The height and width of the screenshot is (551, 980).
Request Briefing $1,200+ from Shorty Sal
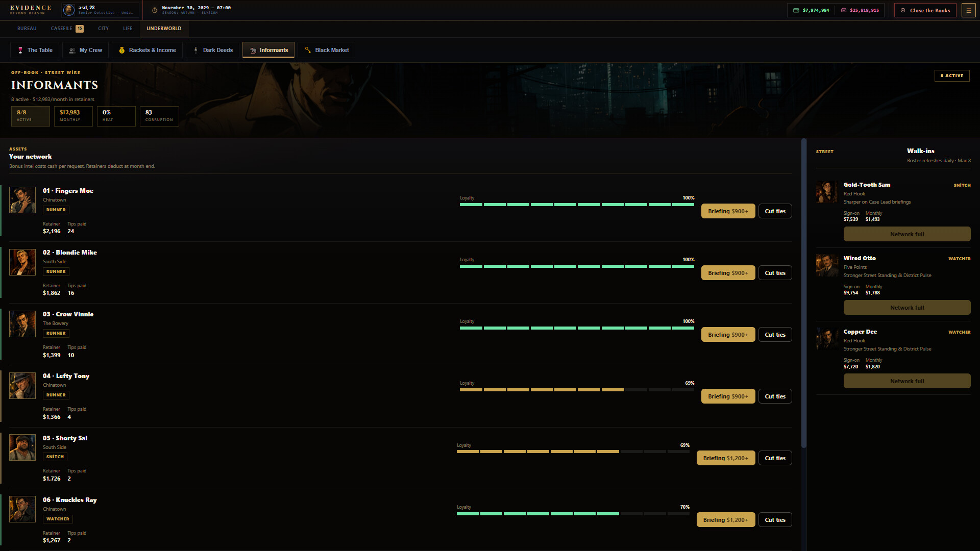[x=726, y=458]
